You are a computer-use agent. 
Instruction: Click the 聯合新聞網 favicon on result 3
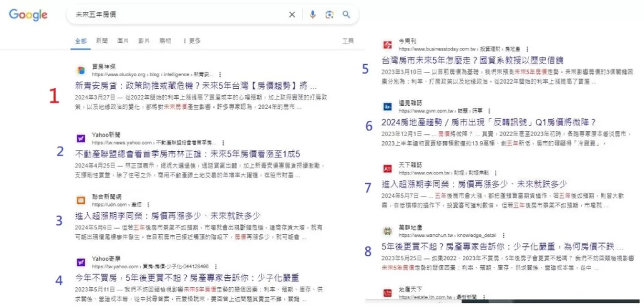[x=81, y=200]
